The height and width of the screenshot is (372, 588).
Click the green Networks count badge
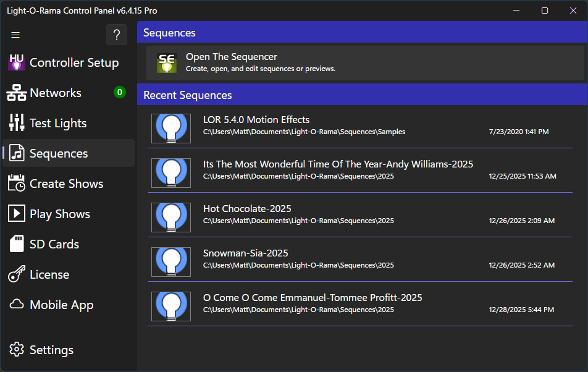(120, 92)
